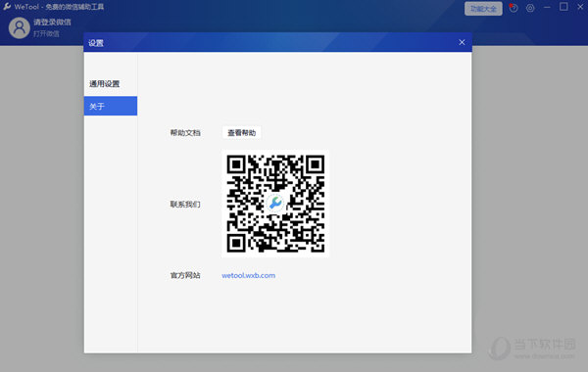Viewport: 588px width, 372px height.
Task: Maximize the WeTool window
Action: pyautogui.click(x=563, y=7)
